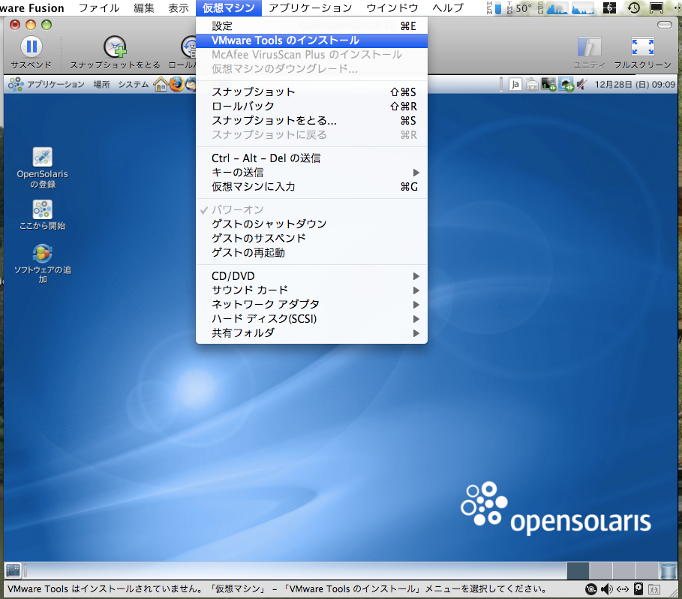Open the ウインドウ menu in the menu bar
The height and width of the screenshot is (599, 682).
pyautogui.click(x=392, y=8)
